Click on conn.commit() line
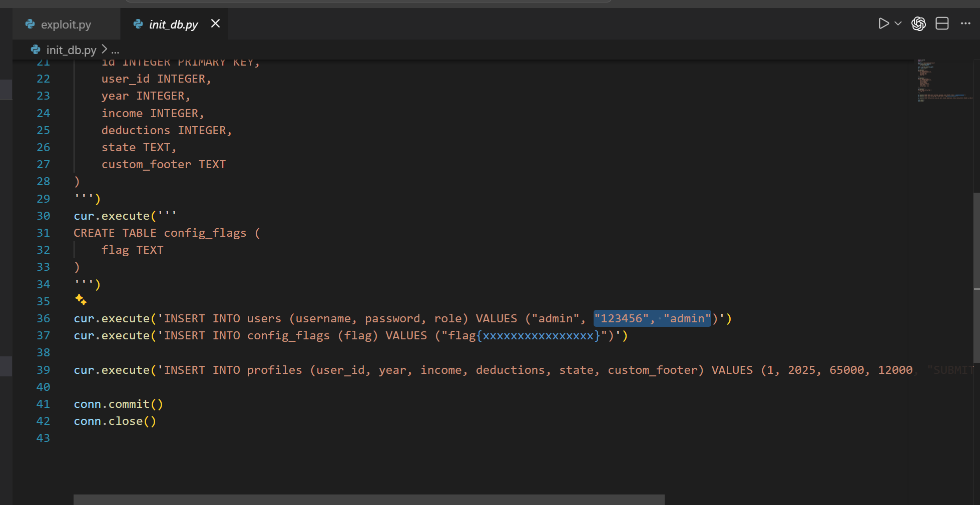The image size is (980, 505). [x=119, y=404]
